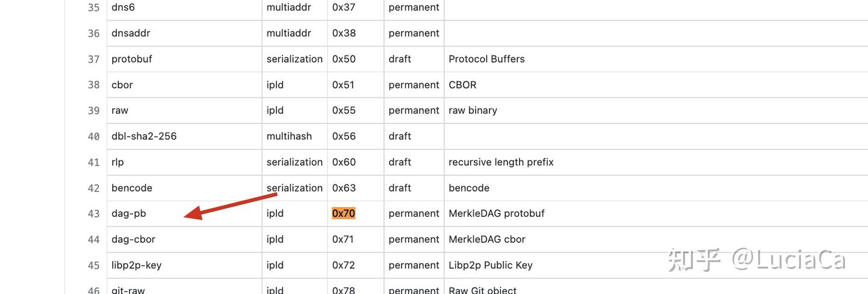Select the Libp2p Public Key description
868x294 pixels.
[491, 265]
